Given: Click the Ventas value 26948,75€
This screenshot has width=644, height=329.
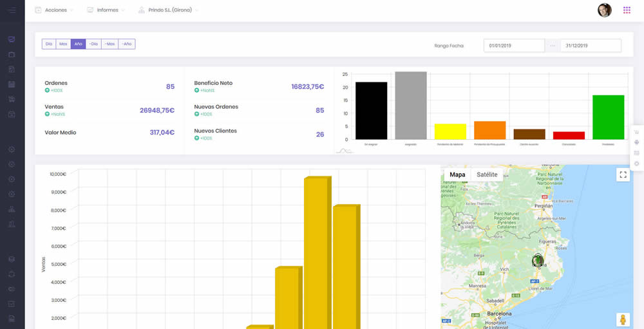Looking at the screenshot, I should point(157,111).
